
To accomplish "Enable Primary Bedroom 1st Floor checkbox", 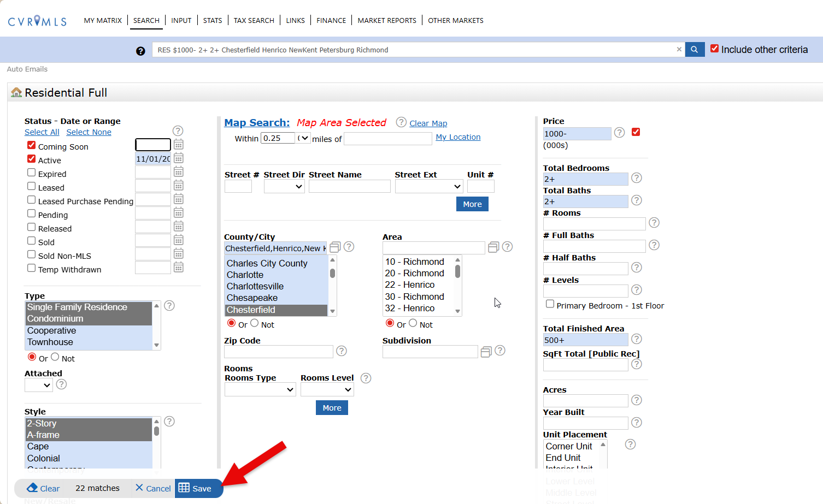I will tap(550, 304).
